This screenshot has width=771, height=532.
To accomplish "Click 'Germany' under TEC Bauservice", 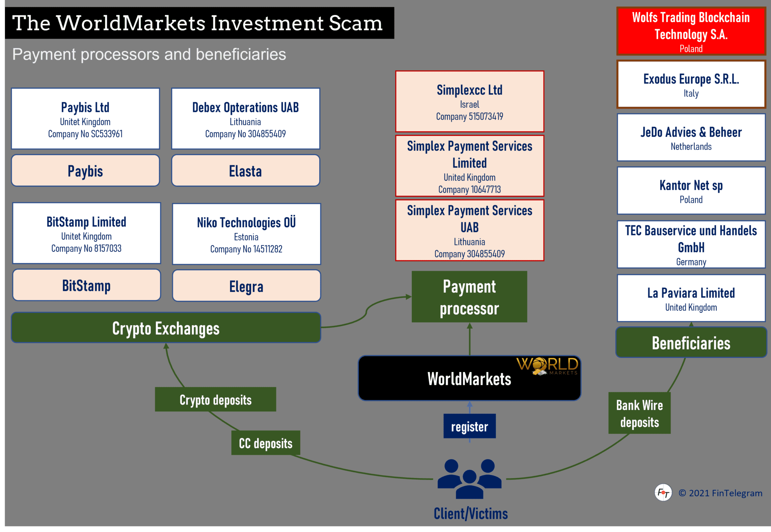I will pyautogui.click(x=691, y=262).
